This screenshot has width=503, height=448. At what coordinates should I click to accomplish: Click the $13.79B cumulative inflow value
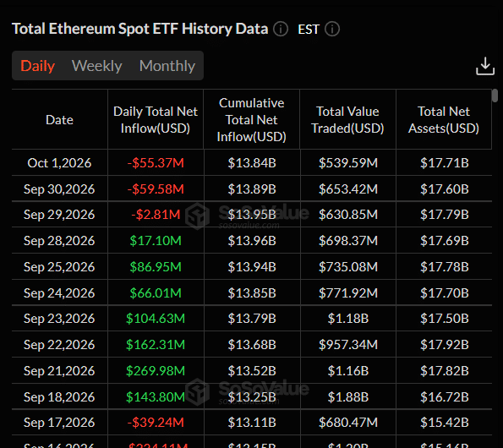click(252, 318)
